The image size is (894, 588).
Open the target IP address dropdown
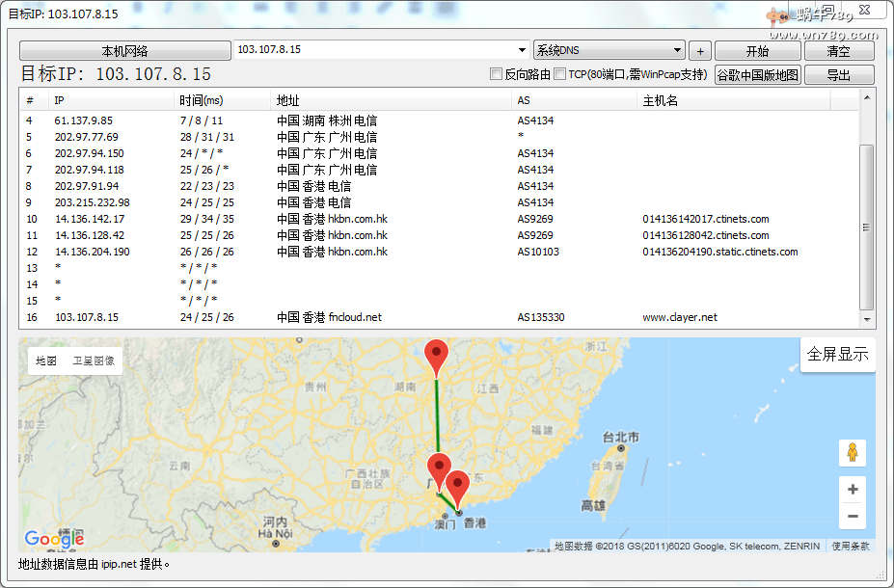tap(522, 50)
